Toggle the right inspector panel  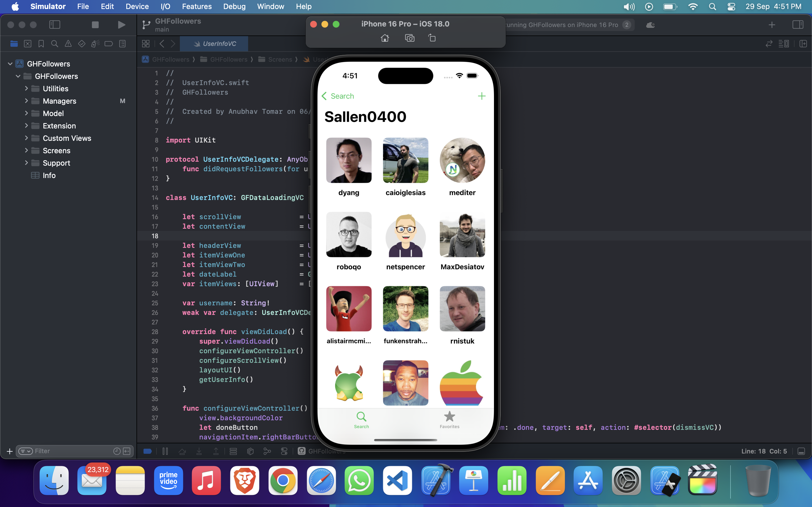[798, 25]
